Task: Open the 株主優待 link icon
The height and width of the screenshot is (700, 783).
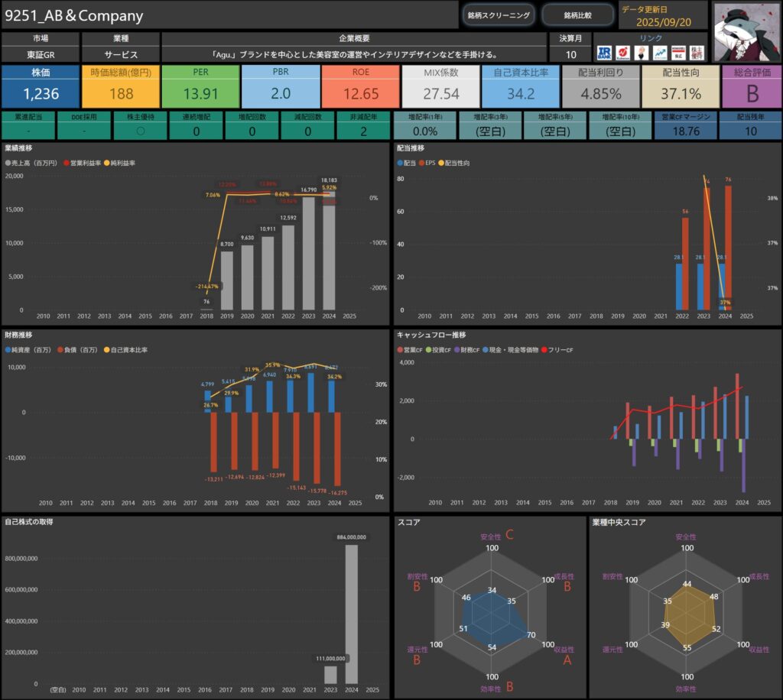Action: pyautogui.click(x=697, y=53)
